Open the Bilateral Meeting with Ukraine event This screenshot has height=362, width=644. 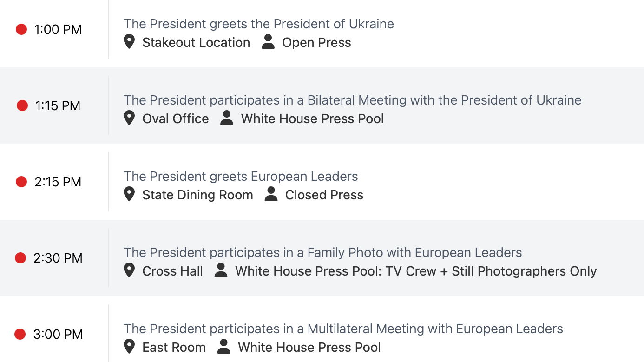352,100
